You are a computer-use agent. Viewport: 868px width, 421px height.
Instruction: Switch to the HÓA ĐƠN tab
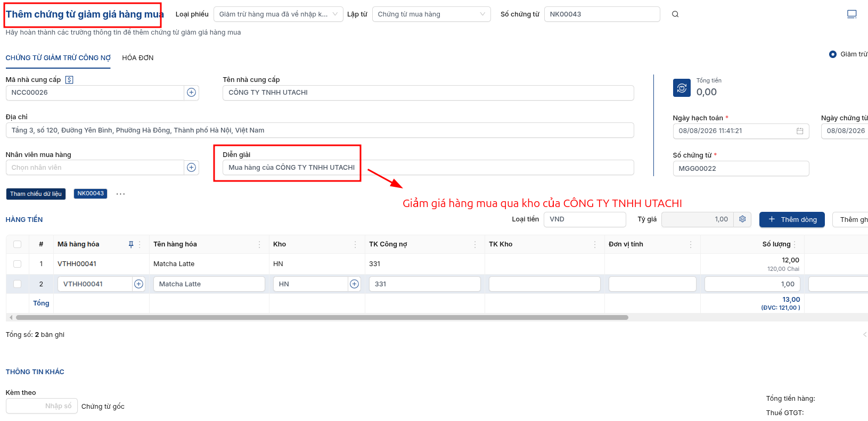click(x=138, y=58)
